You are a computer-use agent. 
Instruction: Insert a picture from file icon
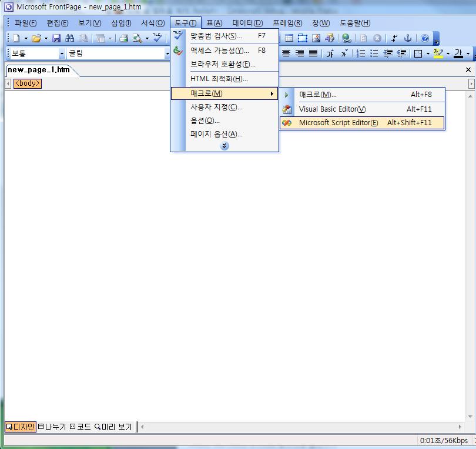coord(316,38)
